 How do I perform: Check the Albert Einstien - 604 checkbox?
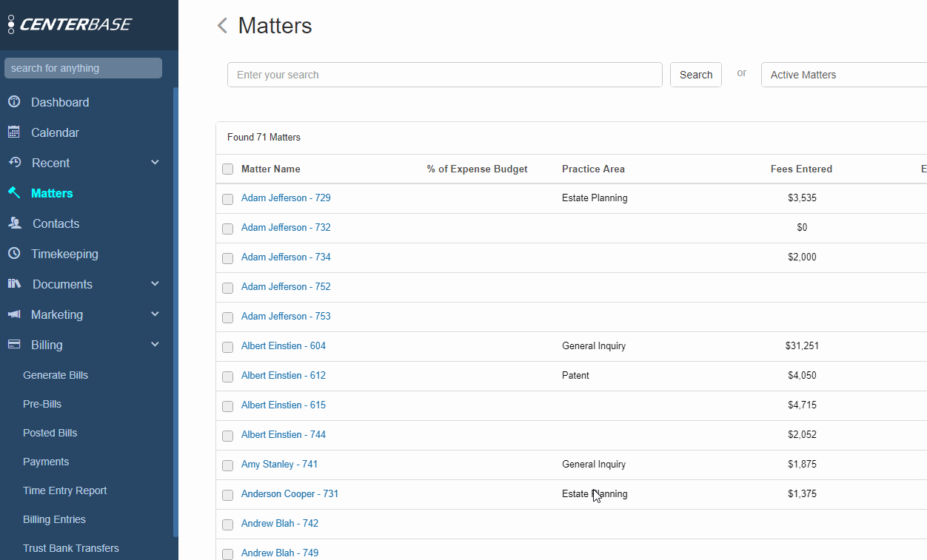pos(228,347)
